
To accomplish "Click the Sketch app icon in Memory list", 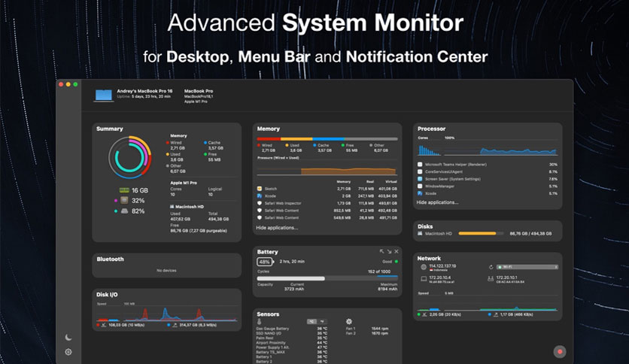I will coord(260,189).
